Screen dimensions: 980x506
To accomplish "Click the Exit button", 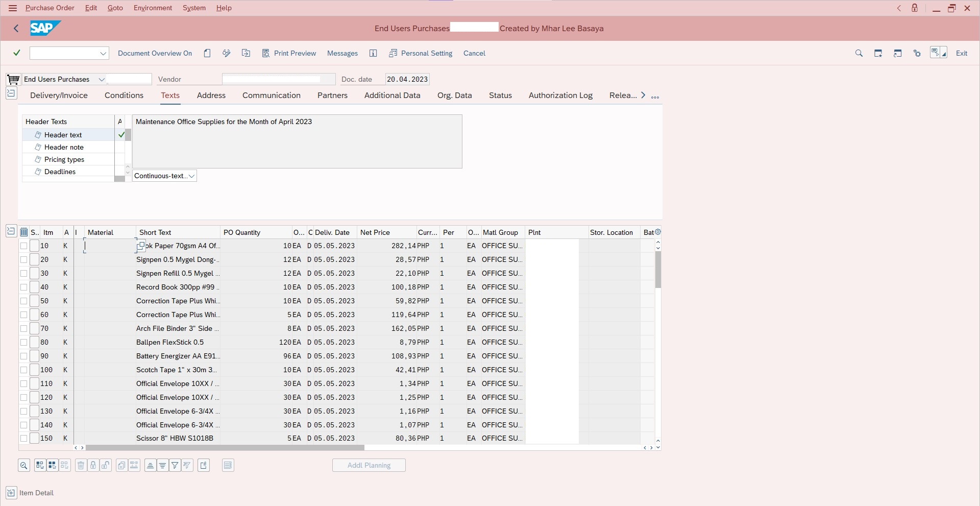I will (962, 53).
